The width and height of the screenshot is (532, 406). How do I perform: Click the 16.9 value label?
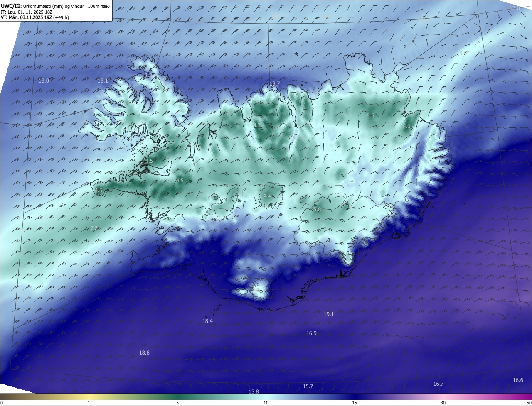[x=311, y=333]
